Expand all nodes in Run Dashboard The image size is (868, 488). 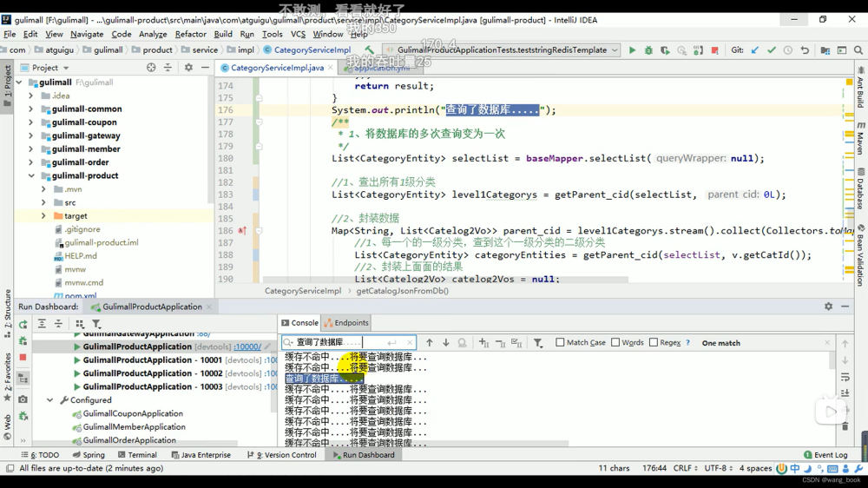click(42, 324)
